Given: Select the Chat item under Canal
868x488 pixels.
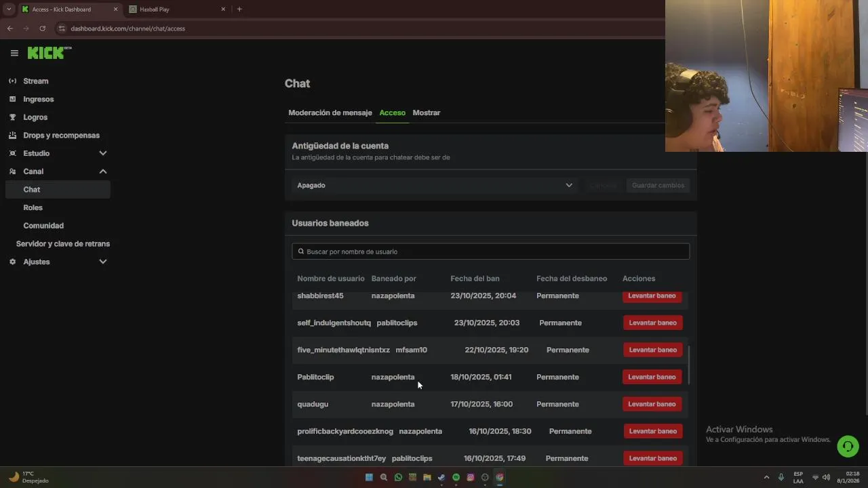Looking at the screenshot, I should point(57,190).
